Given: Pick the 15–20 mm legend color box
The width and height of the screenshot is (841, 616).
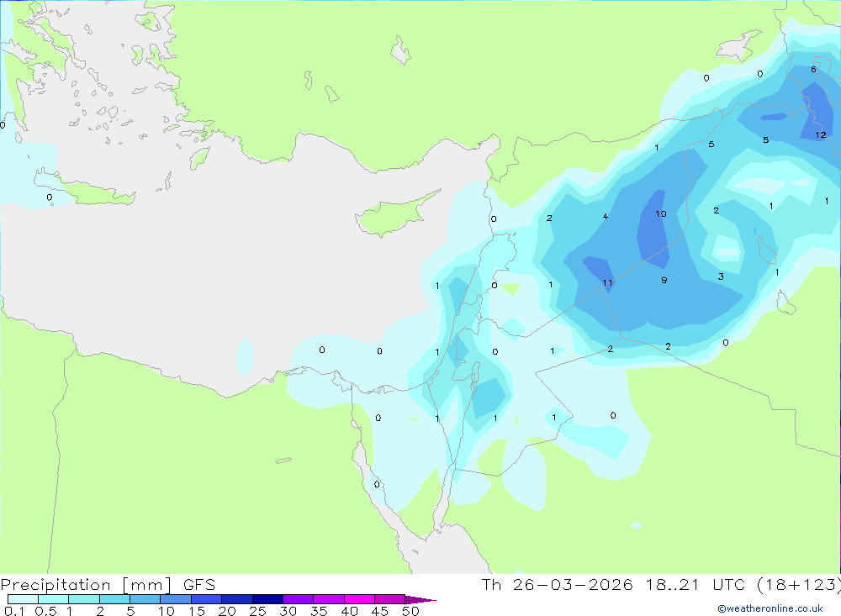Looking at the screenshot, I should (207, 599).
